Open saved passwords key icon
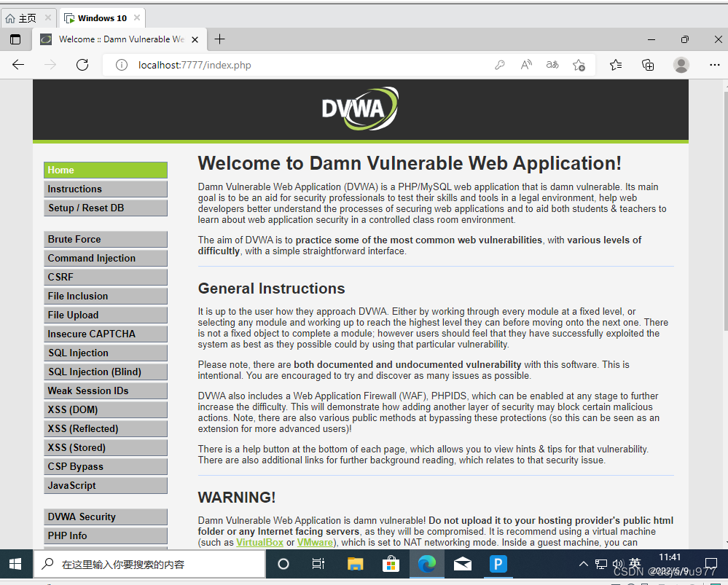The width and height of the screenshot is (728, 585). pyautogui.click(x=500, y=65)
